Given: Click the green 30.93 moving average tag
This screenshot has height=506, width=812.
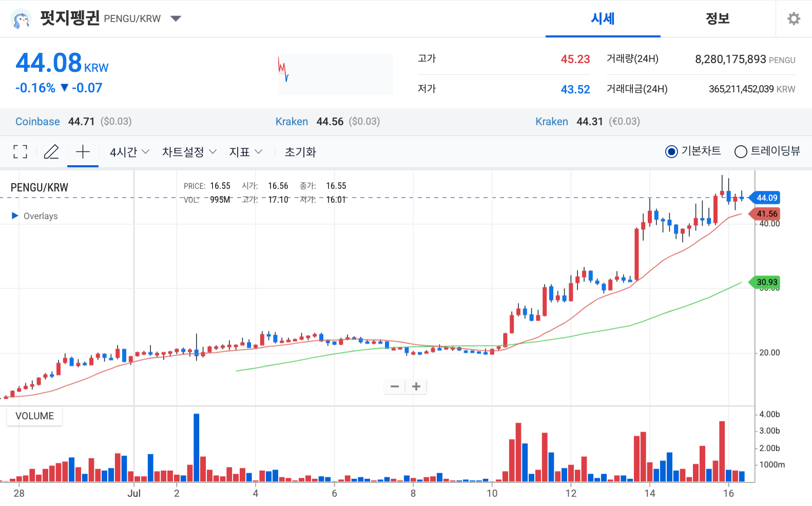Looking at the screenshot, I should click(765, 282).
